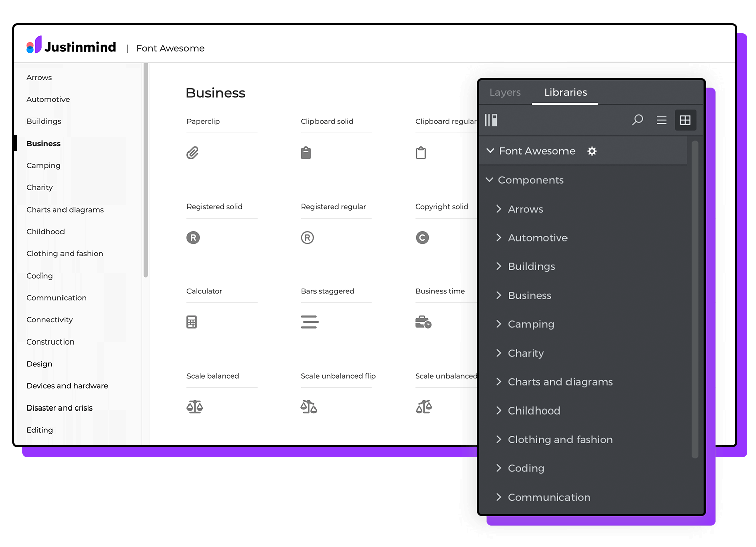Pick the Registered solid icon
Screen dimensions: 756x547
(x=193, y=238)
